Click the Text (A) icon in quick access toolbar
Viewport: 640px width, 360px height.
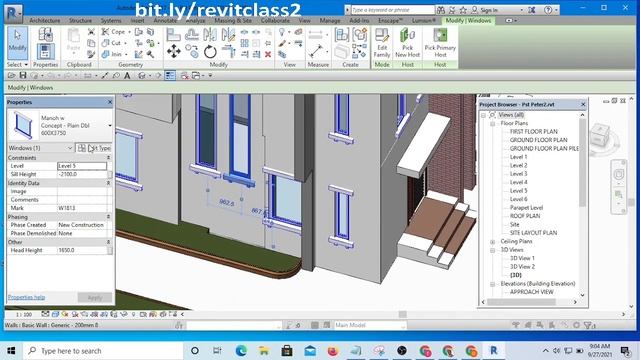127,76
